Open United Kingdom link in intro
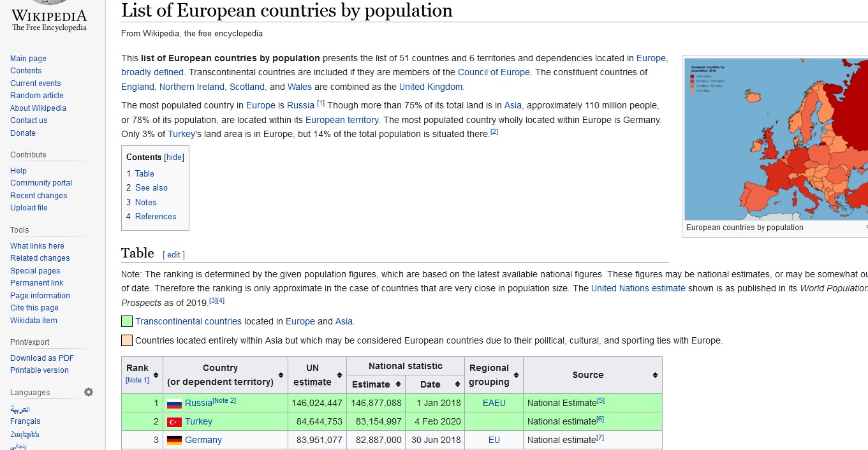Image resolution: width=868 pixels, height=450 pixels. coord(430,87)
